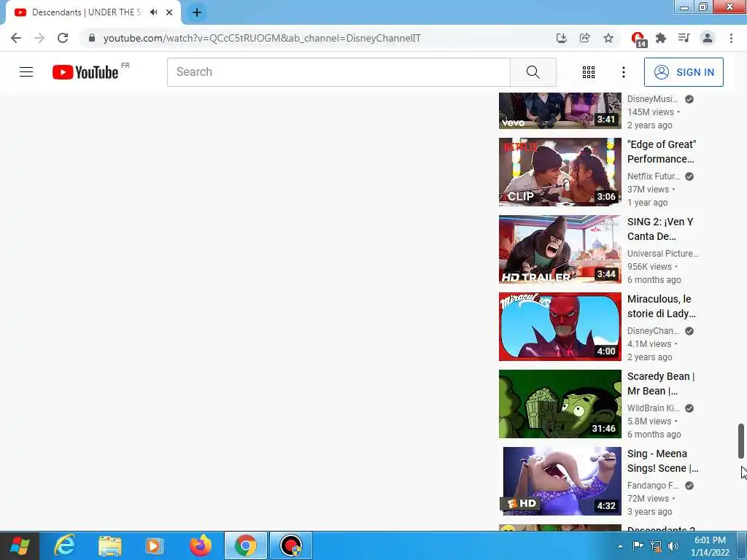Click the SIGN IN button
This screenshot has height=560, width=747.
point(684,72)
